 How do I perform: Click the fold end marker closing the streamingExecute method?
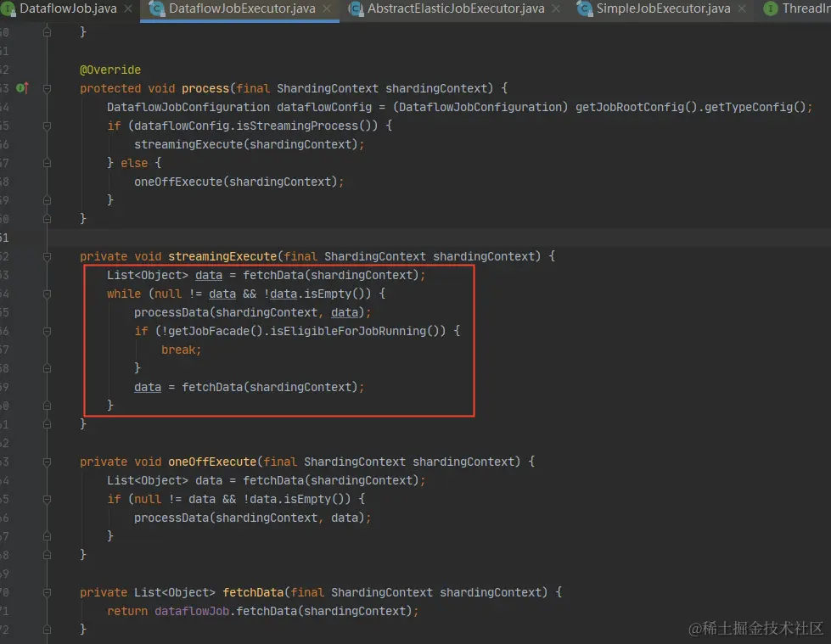point(47,424)
